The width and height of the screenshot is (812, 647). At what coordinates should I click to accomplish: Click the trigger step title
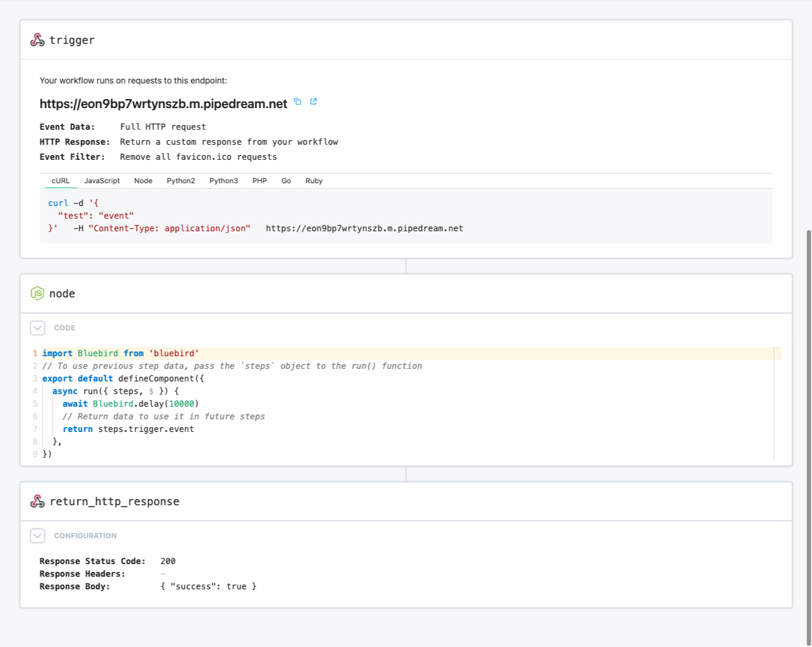click(x=72, y=40)
